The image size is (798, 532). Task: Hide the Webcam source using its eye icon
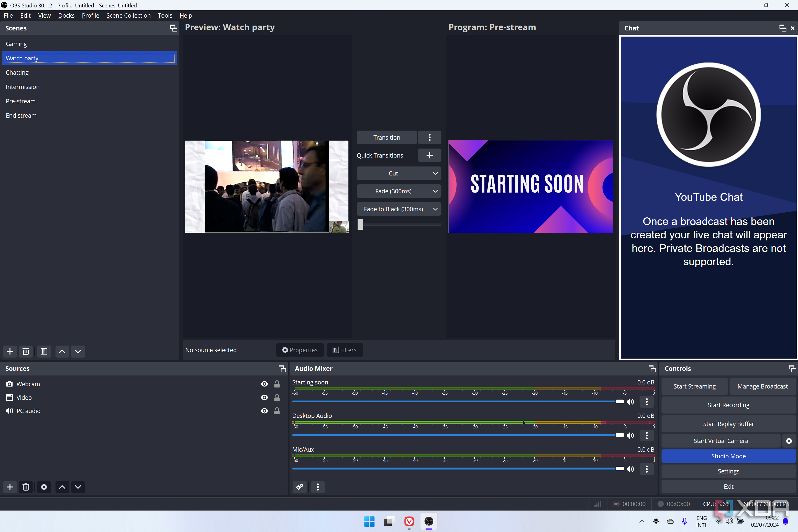click(x=264, y=384)
